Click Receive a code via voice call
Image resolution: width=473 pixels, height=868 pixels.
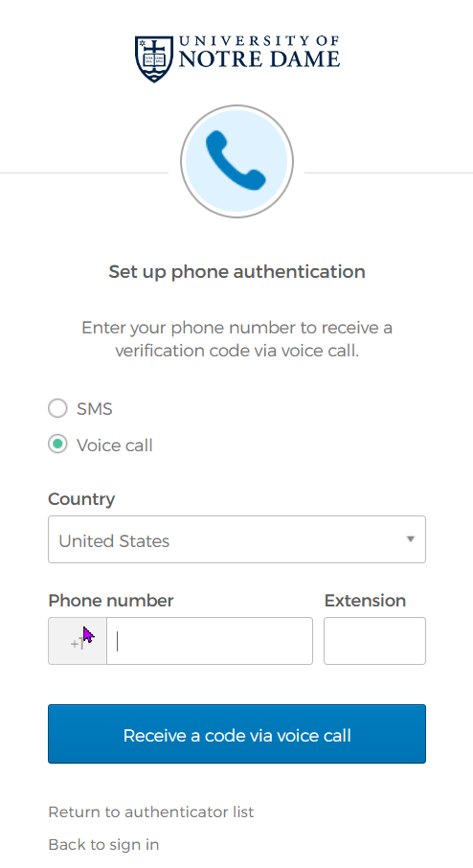tap(236, 734)
